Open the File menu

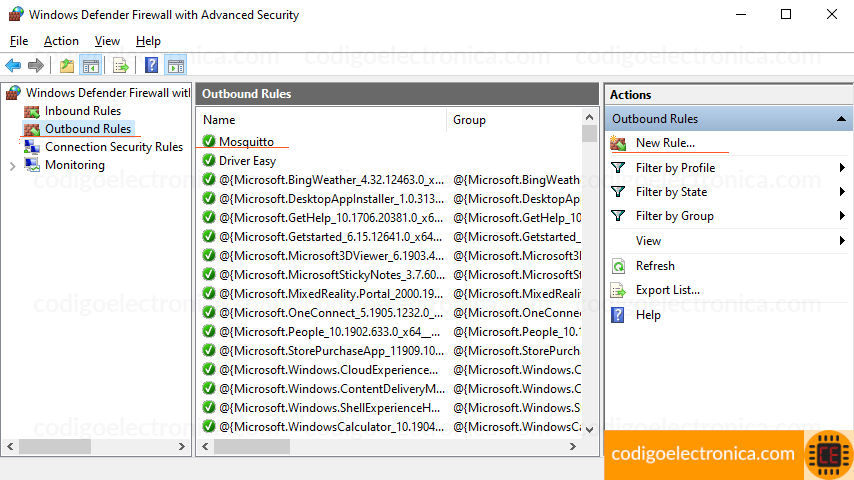(x=19, y=41)
